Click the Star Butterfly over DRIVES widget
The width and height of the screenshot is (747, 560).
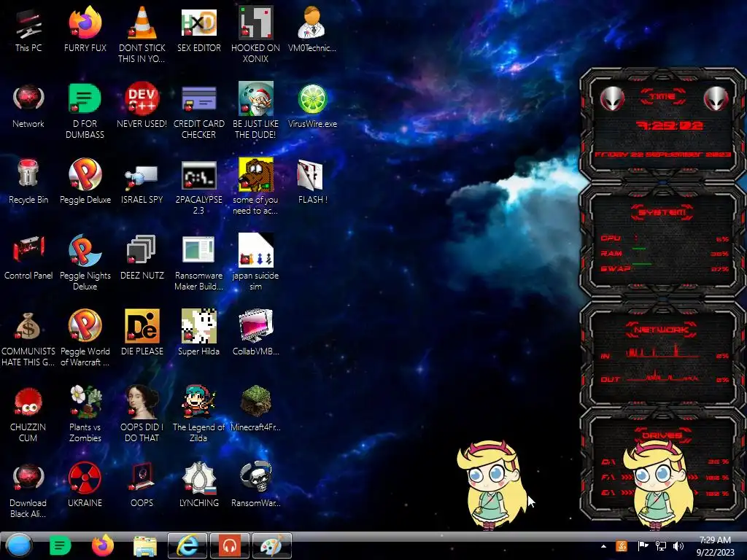pyautogui.click(x=659, y=485)
